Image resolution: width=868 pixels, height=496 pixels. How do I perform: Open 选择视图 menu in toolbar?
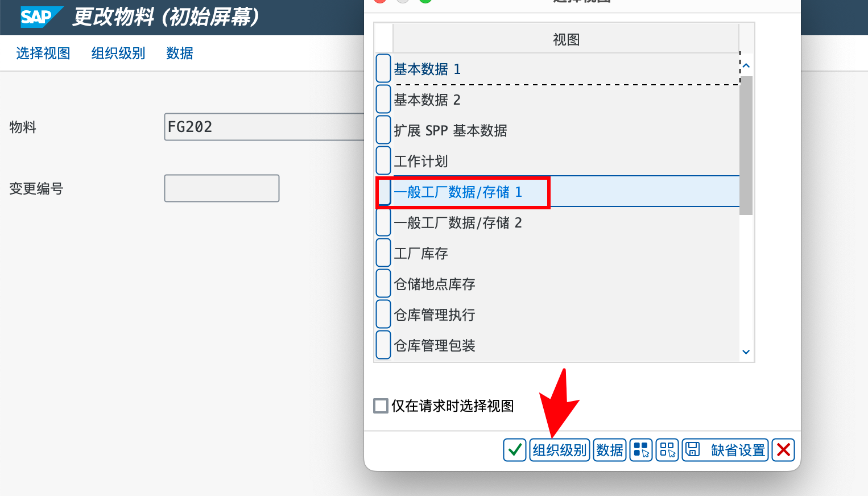click(43, 53)
